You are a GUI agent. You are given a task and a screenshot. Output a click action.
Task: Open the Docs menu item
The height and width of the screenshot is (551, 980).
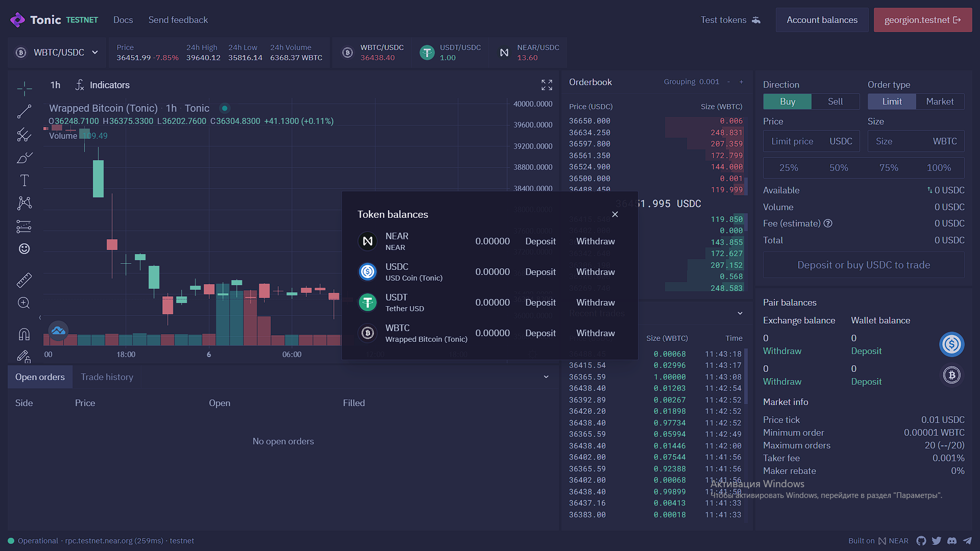[123, 20]
